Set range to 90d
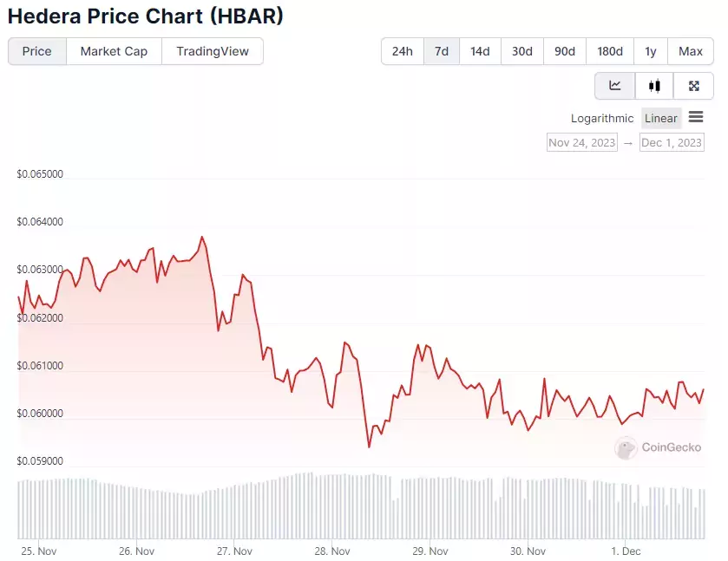Image resolution: width=728 pixels, height=561 pixels. pos(565,51)
